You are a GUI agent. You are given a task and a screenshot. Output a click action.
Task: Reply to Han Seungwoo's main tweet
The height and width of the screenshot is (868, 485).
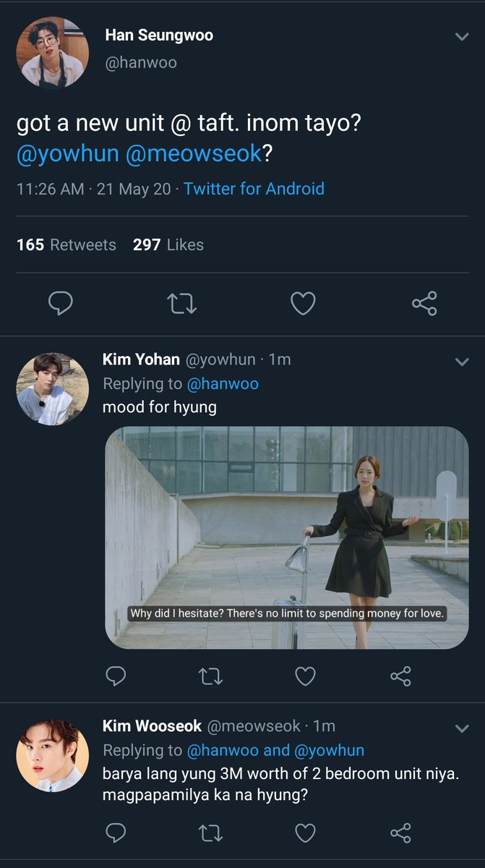[x=61, y=304]
